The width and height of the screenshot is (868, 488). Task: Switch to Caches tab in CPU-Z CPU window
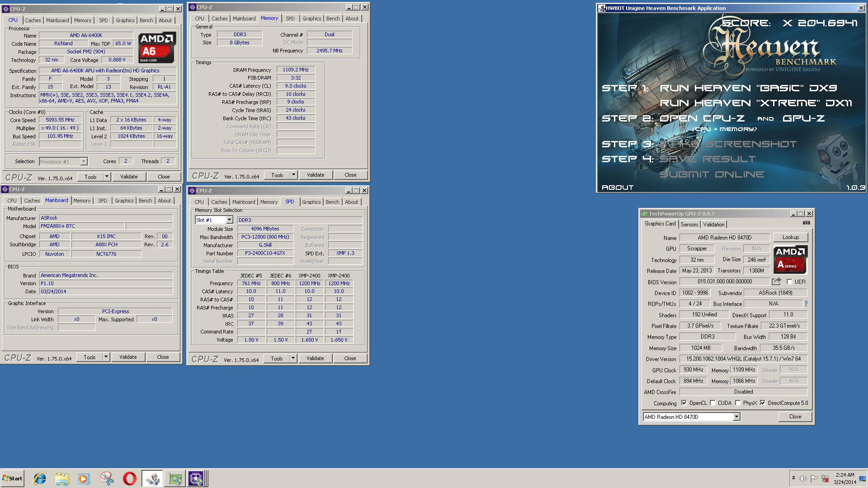click(33, 20)
